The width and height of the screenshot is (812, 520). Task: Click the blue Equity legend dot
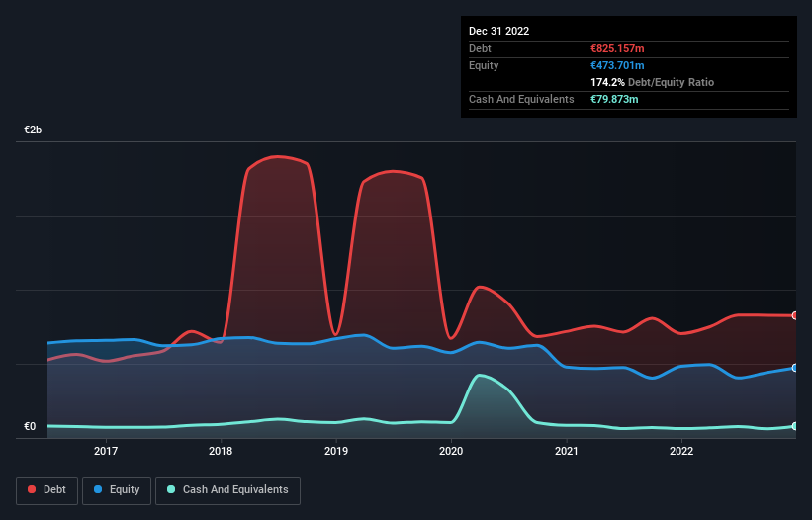[98, 489]
